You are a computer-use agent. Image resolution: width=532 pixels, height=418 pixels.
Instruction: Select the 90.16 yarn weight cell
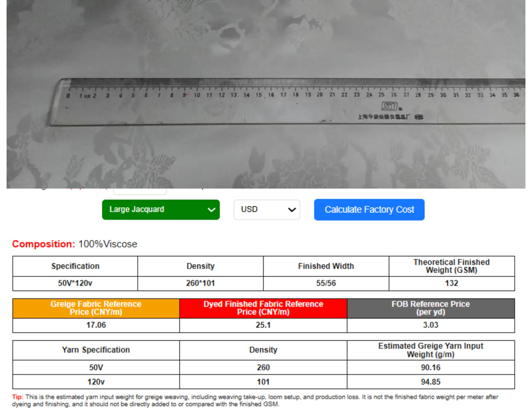431,367
